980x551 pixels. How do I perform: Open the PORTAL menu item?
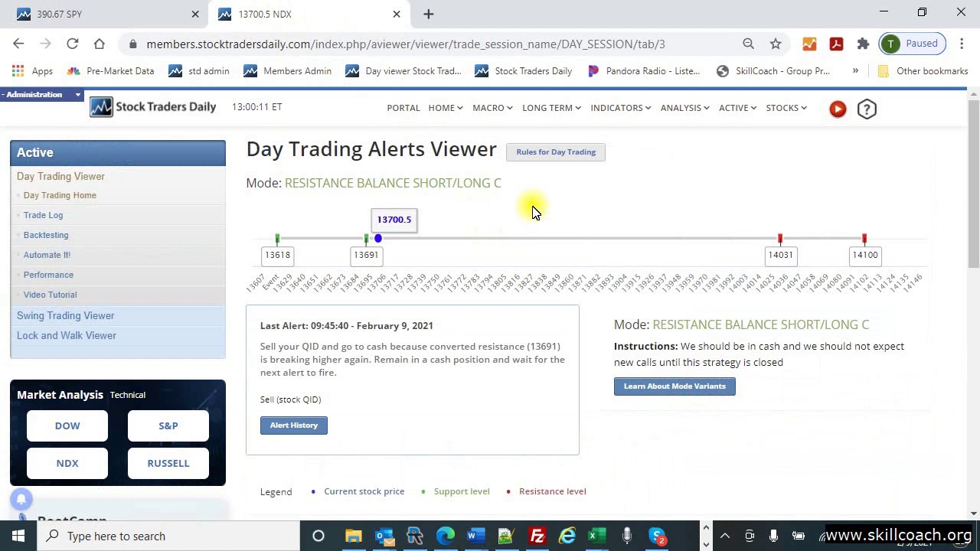(403, 108)
